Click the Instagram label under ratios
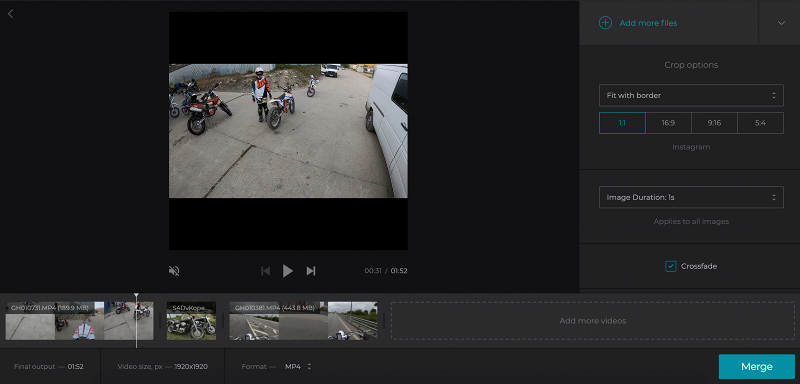The height and width of the screenshot is (384, 800). pyautogui.click(x=691, y=147)
